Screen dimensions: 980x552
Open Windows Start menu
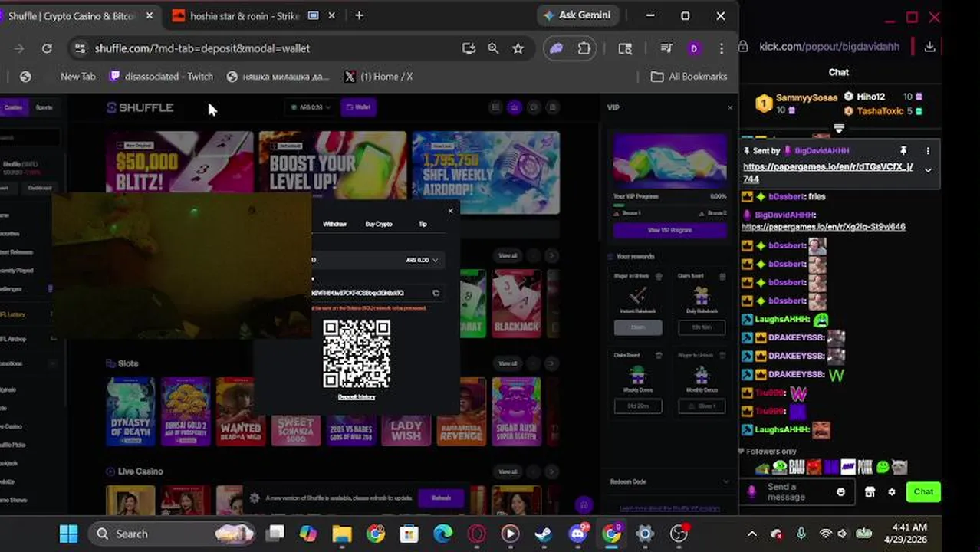(68, 534)
